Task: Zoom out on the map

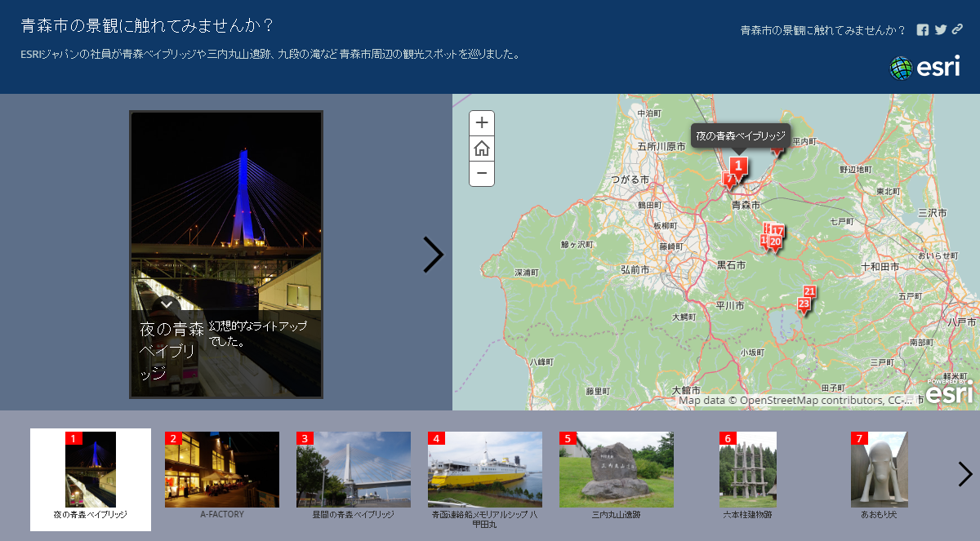Action: click(482, 173)
